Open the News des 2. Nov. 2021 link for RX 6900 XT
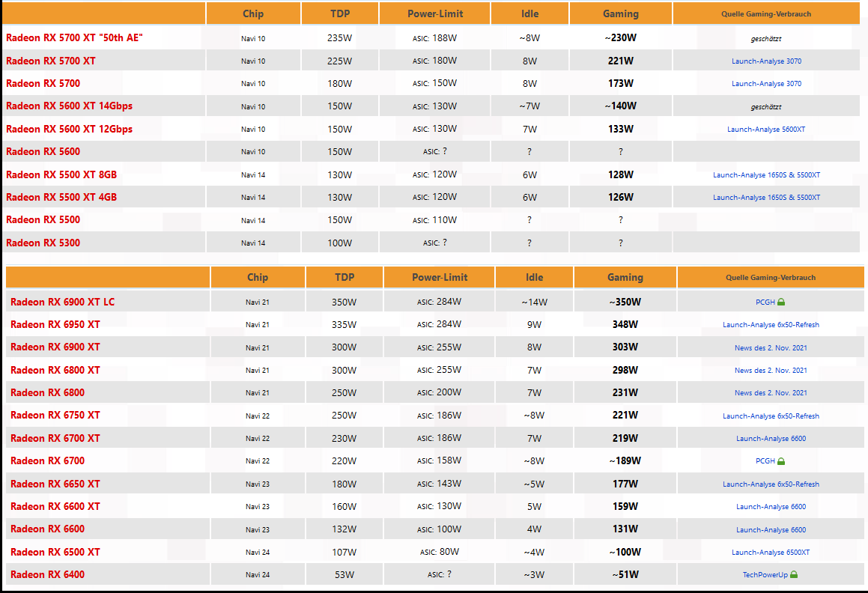This screenshot has height=593, width=868. pos(771,347)
